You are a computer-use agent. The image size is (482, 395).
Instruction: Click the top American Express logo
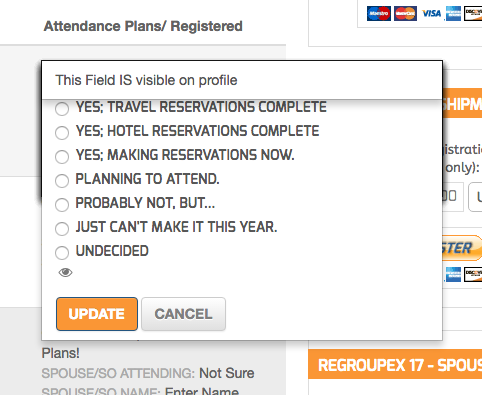(453, 13)
